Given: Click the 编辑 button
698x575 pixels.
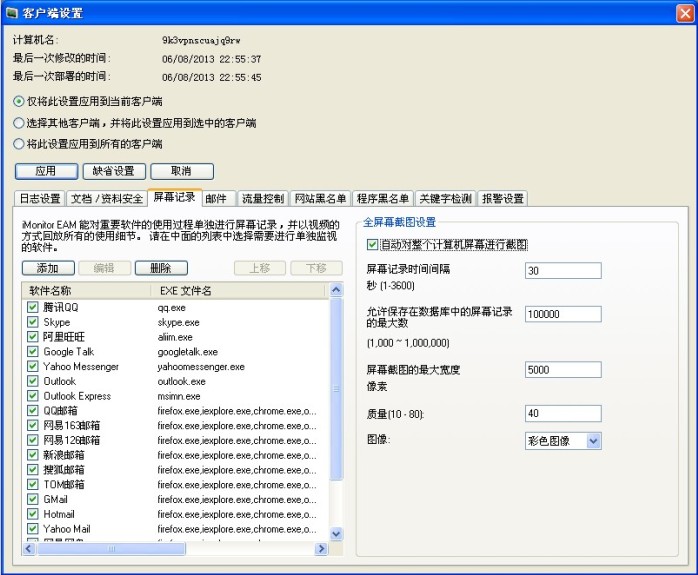Looking at the screenshot, I should 105,268.
